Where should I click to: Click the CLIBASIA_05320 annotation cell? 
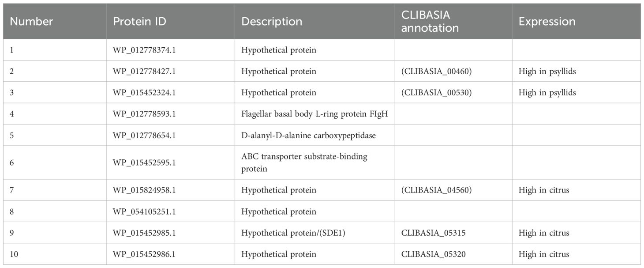(x=433, y=254)
